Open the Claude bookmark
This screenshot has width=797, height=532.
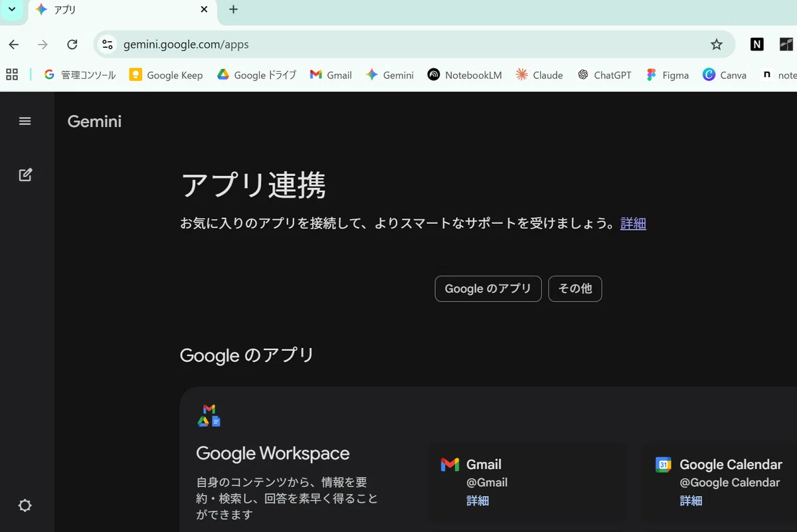click(x=539, y=75)
